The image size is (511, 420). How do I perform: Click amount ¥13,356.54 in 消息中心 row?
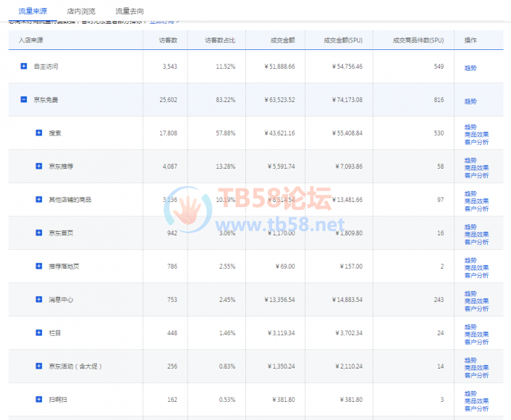coord(279,300)
